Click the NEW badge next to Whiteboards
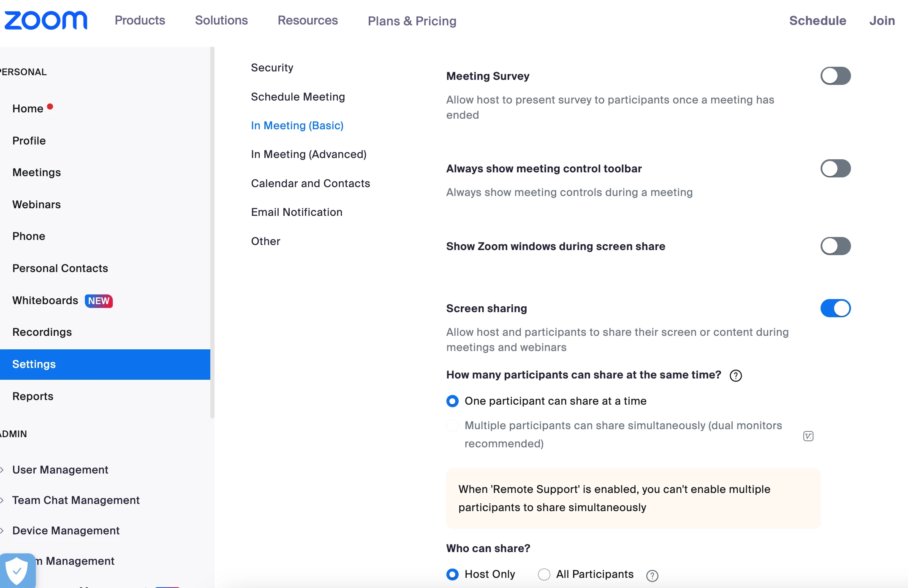The height and width of the screenshot is (588, 908). (99, 301)
